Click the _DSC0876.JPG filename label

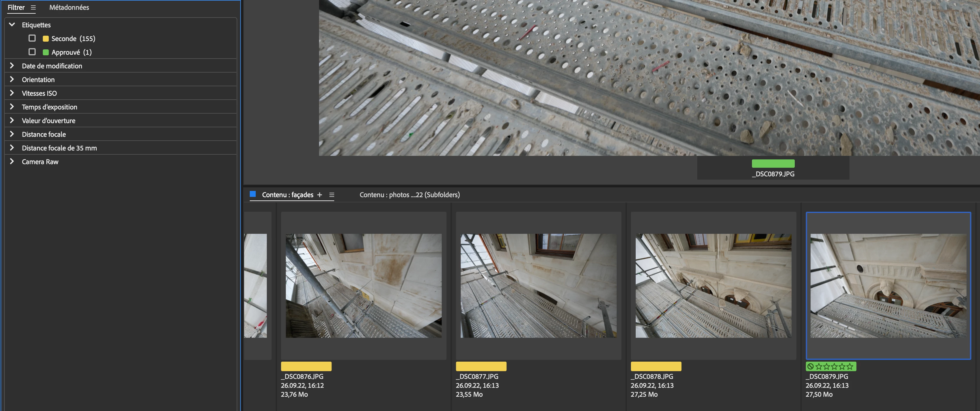pos(302,377)
